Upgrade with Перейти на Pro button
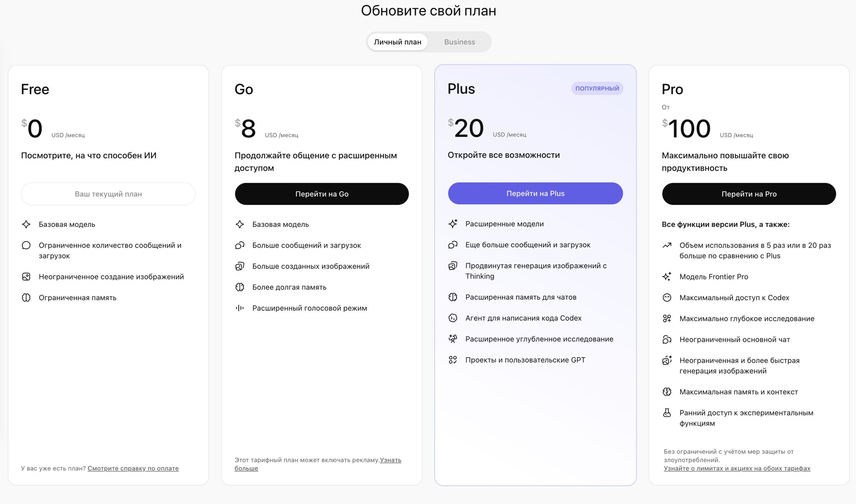This screenshot has width=856, height=504. [749, 194]
